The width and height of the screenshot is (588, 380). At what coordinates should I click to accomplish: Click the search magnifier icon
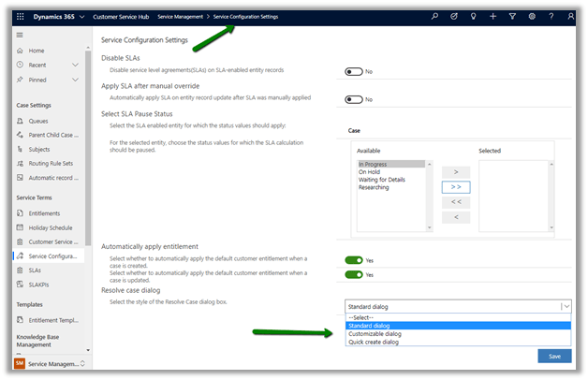[x=434, y=16]
